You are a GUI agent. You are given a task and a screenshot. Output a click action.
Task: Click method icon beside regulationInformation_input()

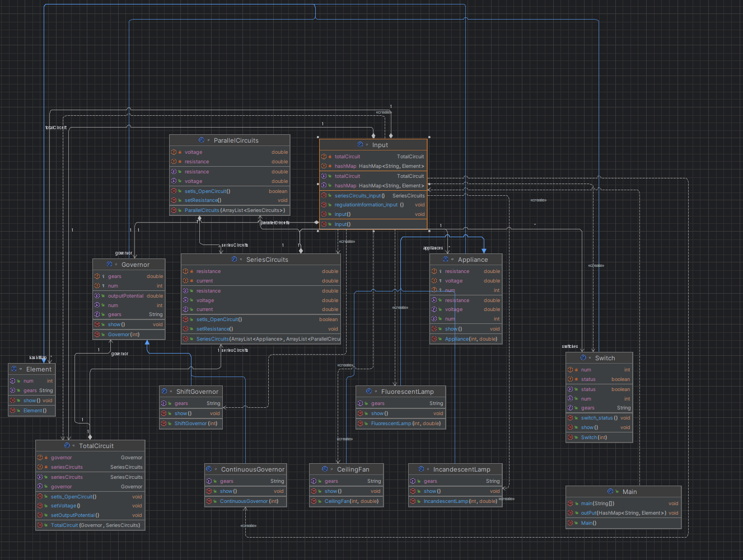click(x=324, y=204)
